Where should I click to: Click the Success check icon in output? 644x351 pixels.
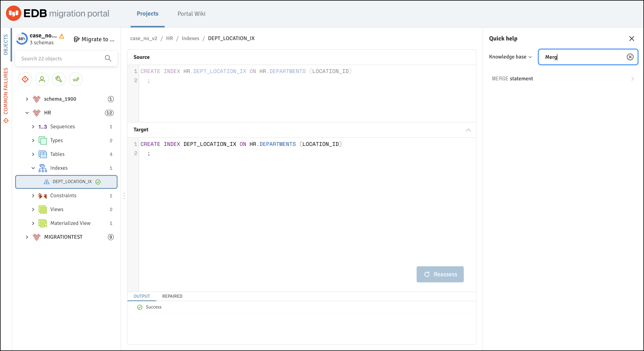[140, 307]
